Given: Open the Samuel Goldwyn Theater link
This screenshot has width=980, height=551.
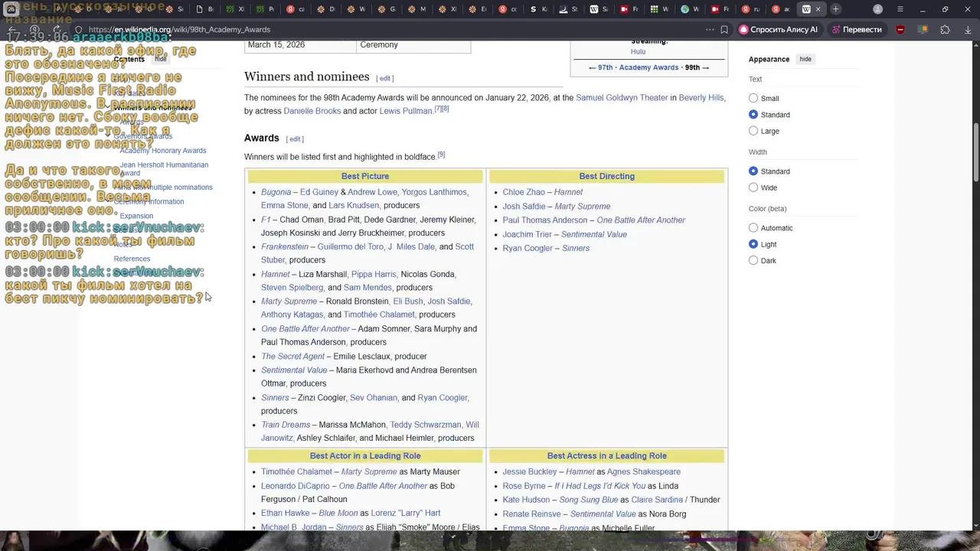Looking at the screenshot, I should pos(622,98).
